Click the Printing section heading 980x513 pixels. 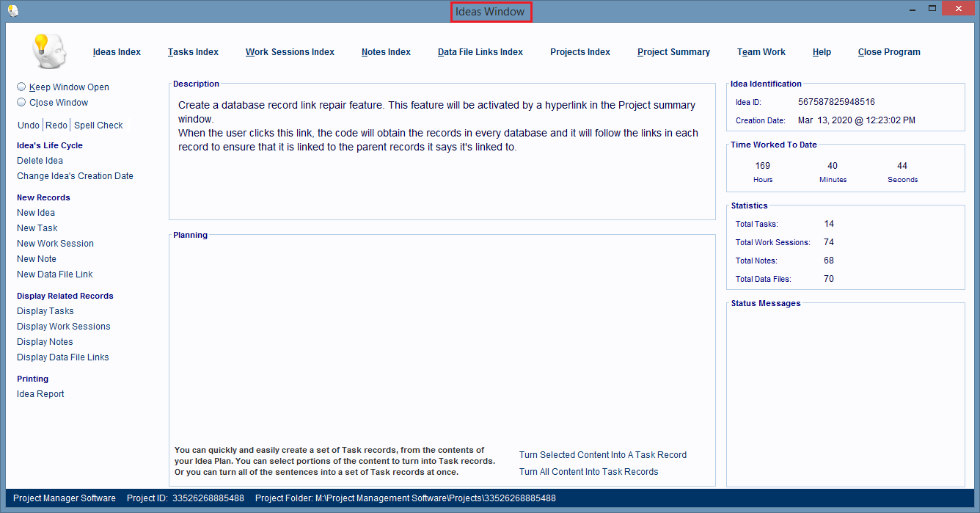32,379
